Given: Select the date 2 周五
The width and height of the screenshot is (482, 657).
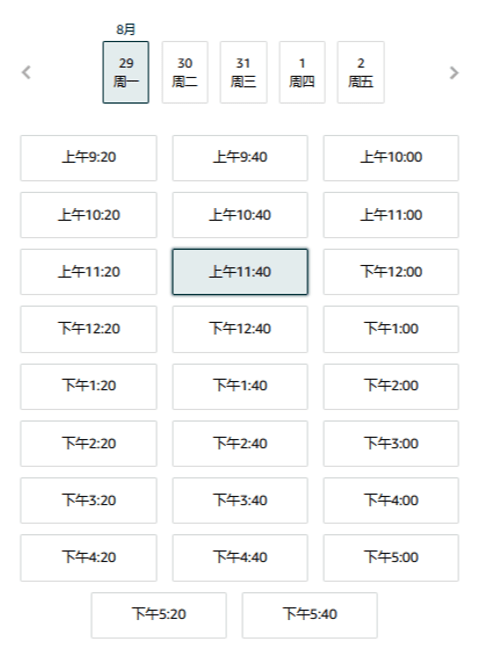Looking at the screenshot, I should (x=361, y=72).
